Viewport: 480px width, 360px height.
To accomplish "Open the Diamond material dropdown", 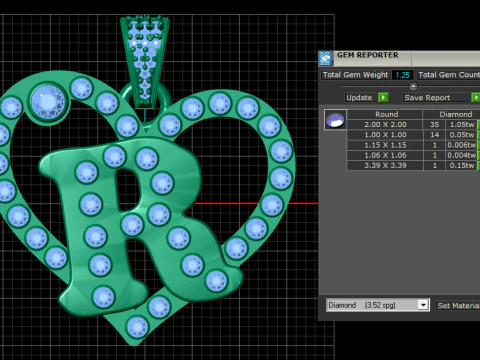I will (x=423, y=305).
